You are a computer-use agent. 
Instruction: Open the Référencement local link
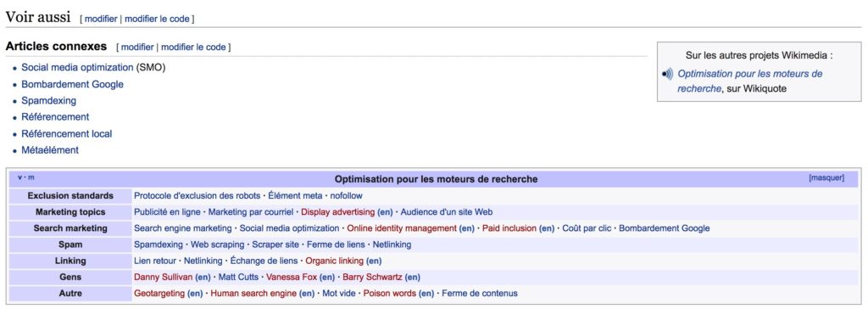point(66,133)
